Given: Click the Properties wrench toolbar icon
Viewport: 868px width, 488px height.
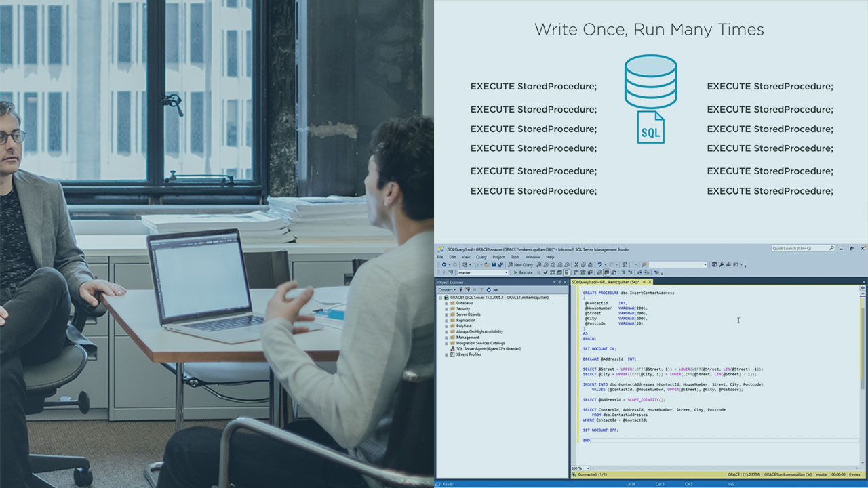Looking at the screenshot, I should coord(722,264).
